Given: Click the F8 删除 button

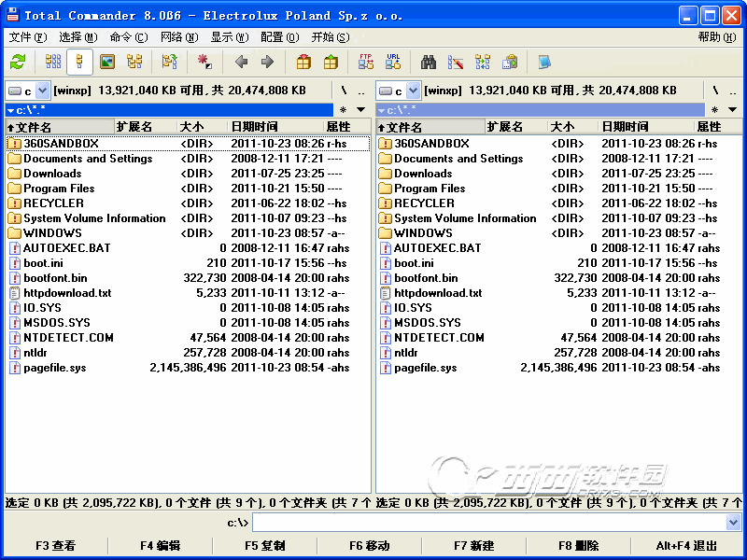Looking at the screenshot, I should point(578,546).
